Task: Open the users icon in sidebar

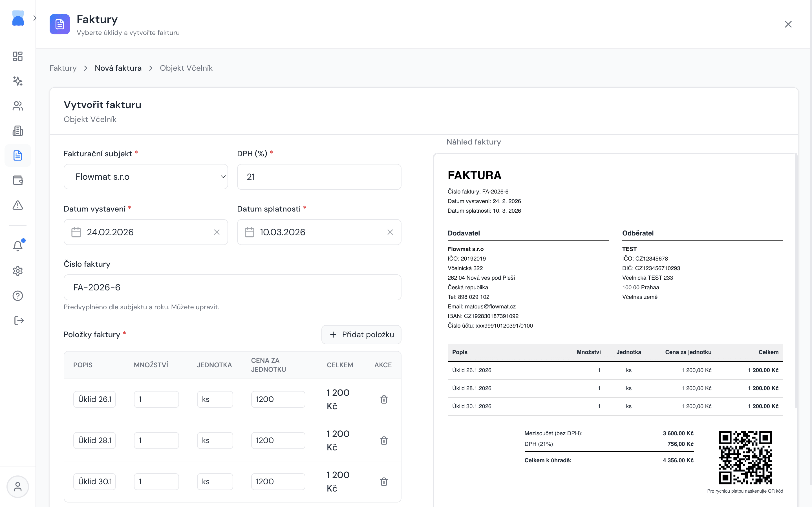Action: click(x=17, y=106)
